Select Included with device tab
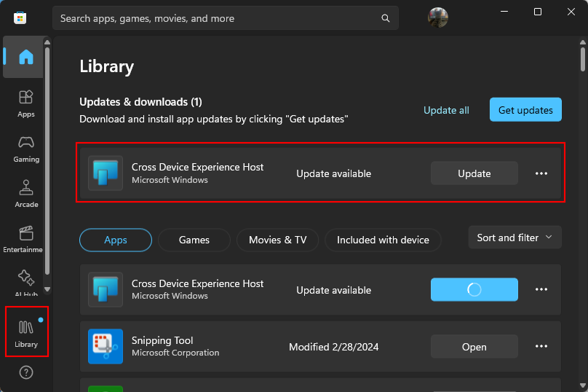The width and height of the screenshot is (588, 392). (383, 240)
